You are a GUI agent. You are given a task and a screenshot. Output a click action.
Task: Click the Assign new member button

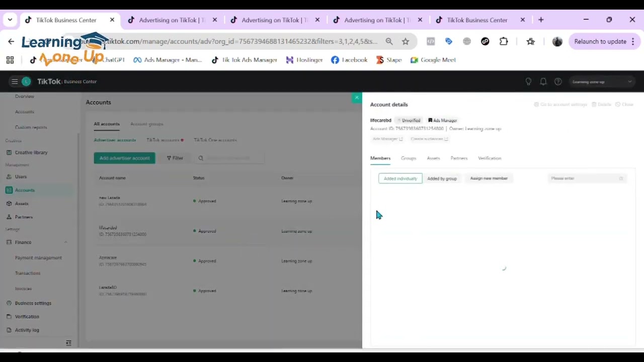pyautogui.click(x=489, y=178)
